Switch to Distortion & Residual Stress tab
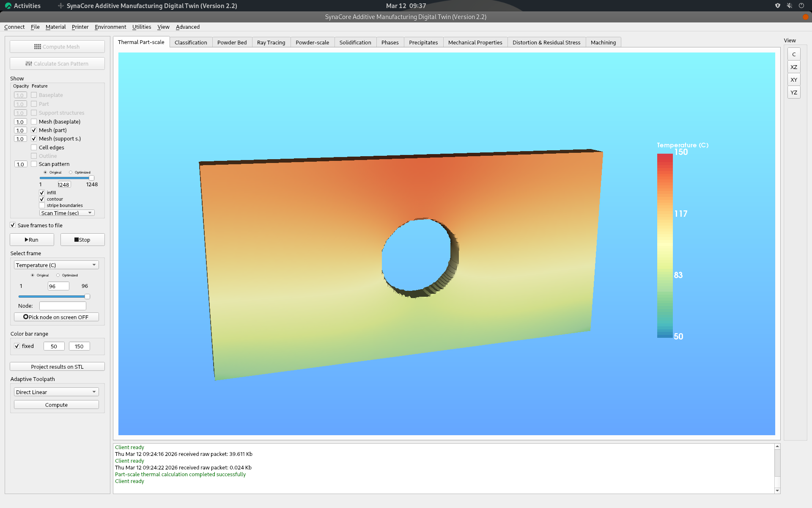The image size is (812, 508). tap(546, 42)
